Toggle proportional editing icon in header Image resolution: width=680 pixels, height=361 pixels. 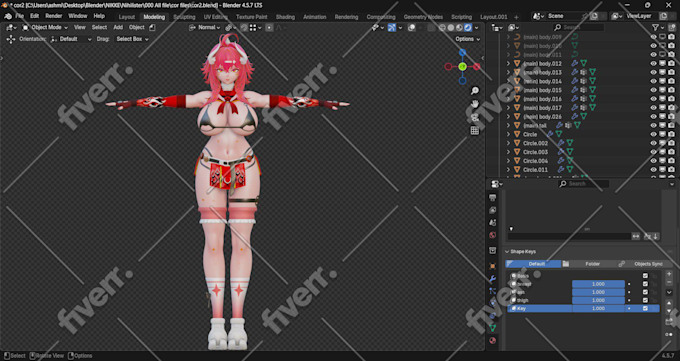point(269,28)
